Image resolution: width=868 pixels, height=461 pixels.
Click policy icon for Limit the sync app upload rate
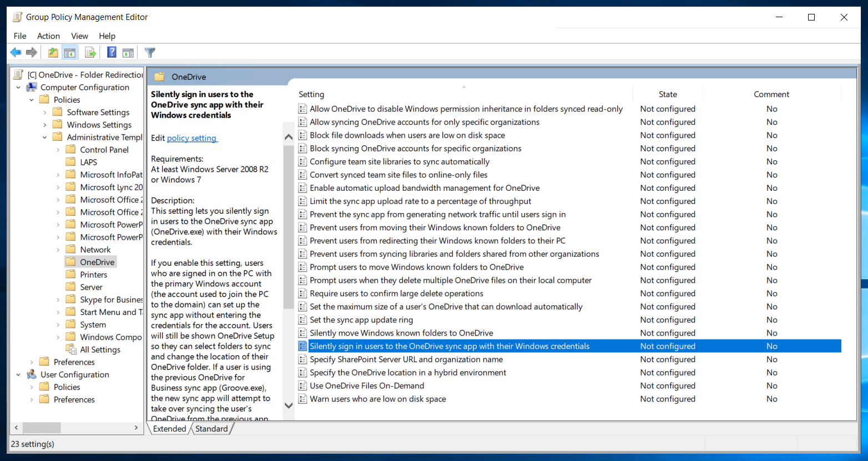point(302,201)
